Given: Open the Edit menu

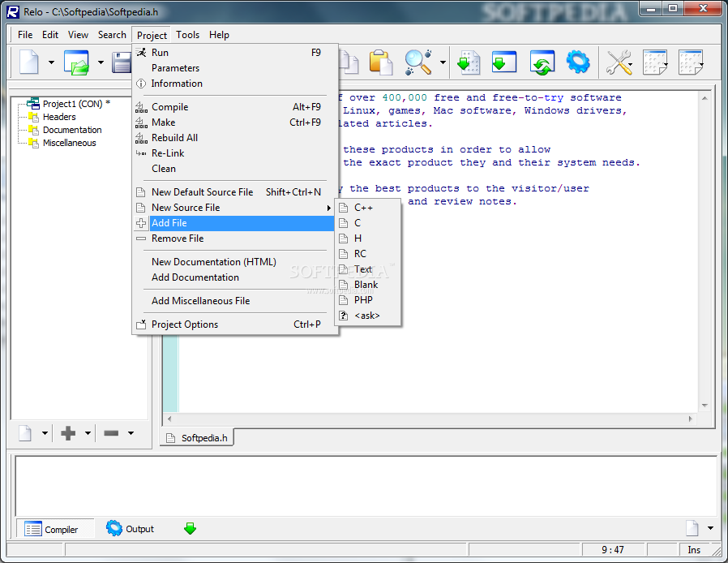Looking at the screenshot, I should pos(50,35).
